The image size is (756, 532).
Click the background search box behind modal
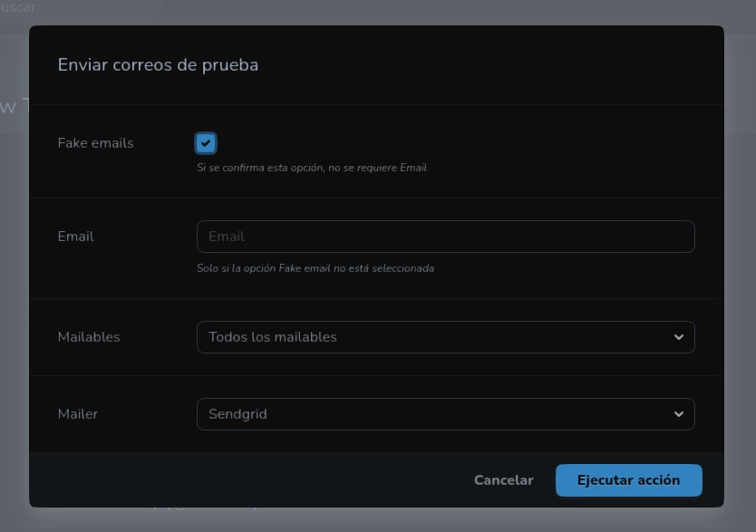pos(82,8)
